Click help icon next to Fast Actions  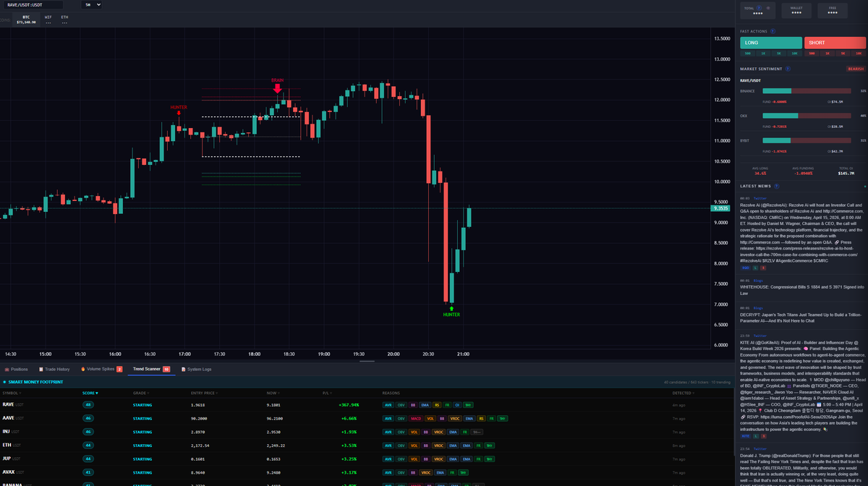pyautogui.click(x=773, y=31)
